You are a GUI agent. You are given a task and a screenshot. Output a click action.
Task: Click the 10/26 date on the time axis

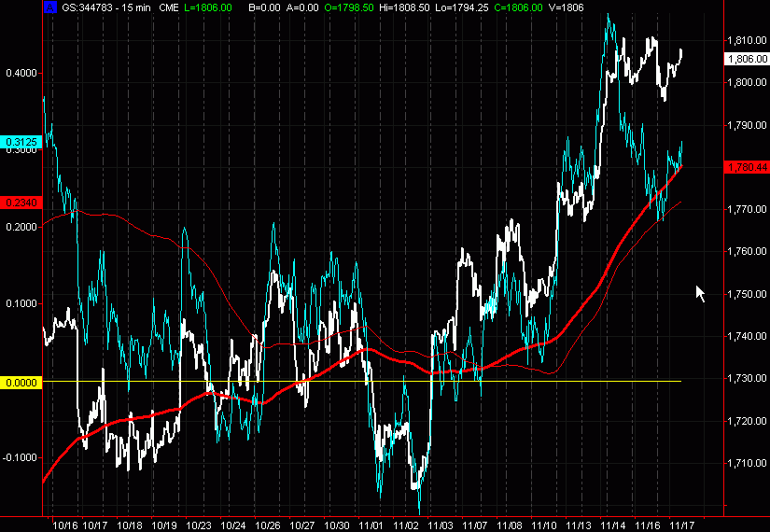268,525
